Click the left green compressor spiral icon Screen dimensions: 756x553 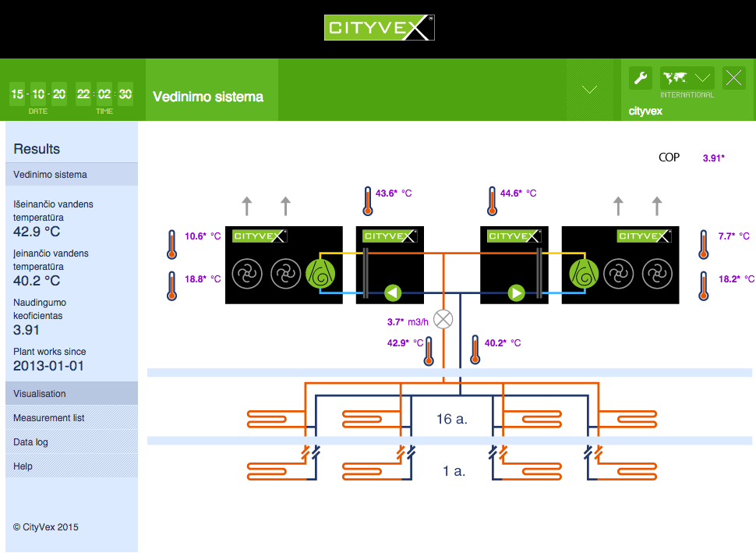point(320,273)
